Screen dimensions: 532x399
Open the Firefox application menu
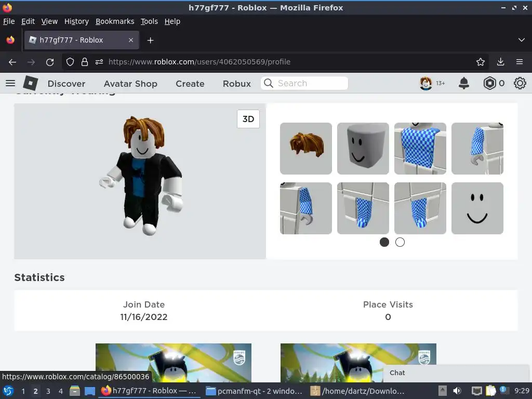(520, 62)
